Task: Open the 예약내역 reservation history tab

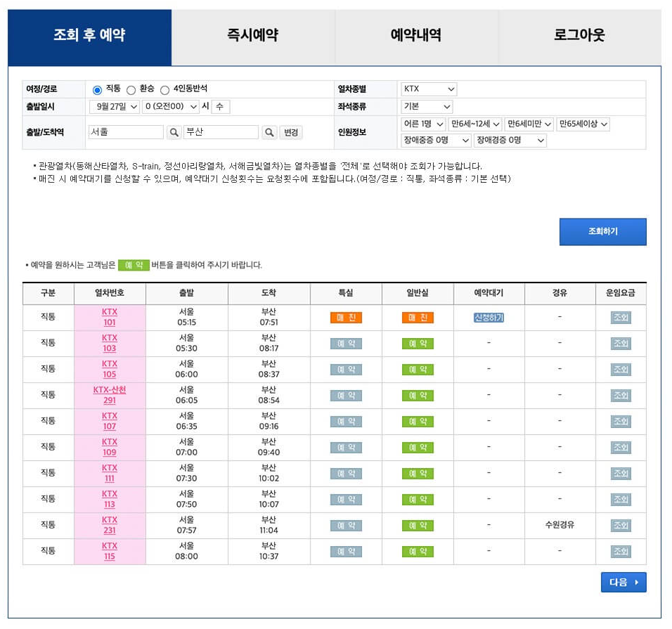Action: point(415,35)
